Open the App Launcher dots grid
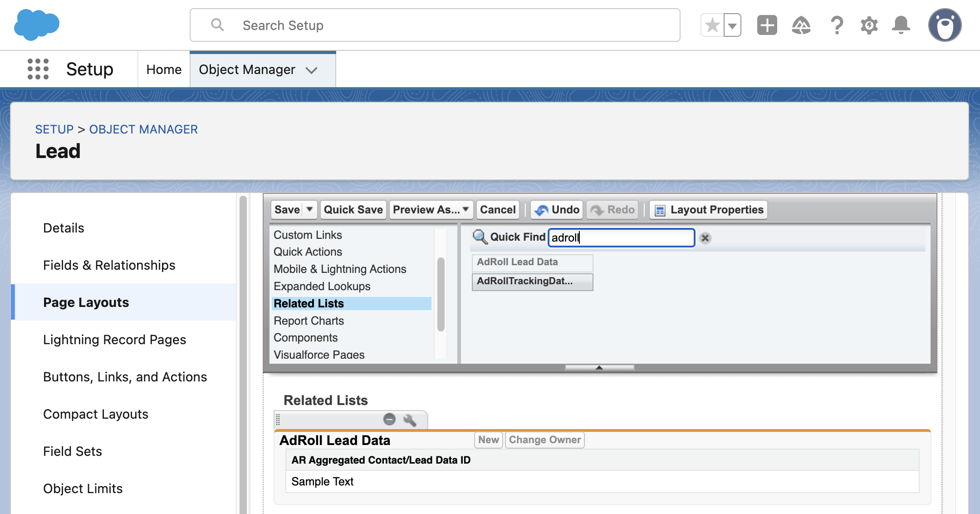 [38, 69]
